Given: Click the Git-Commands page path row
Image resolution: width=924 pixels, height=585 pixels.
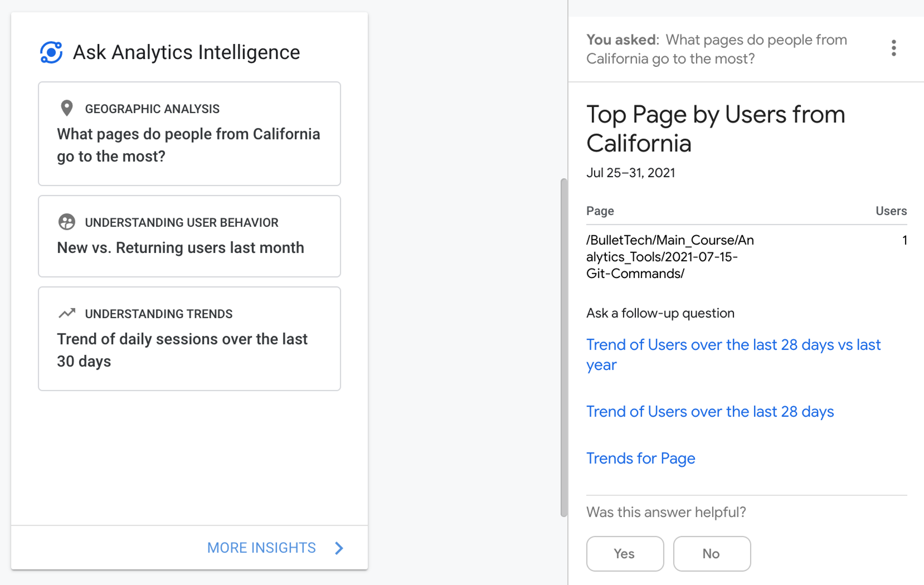Looking at the screenshot, I should (747, 257).
